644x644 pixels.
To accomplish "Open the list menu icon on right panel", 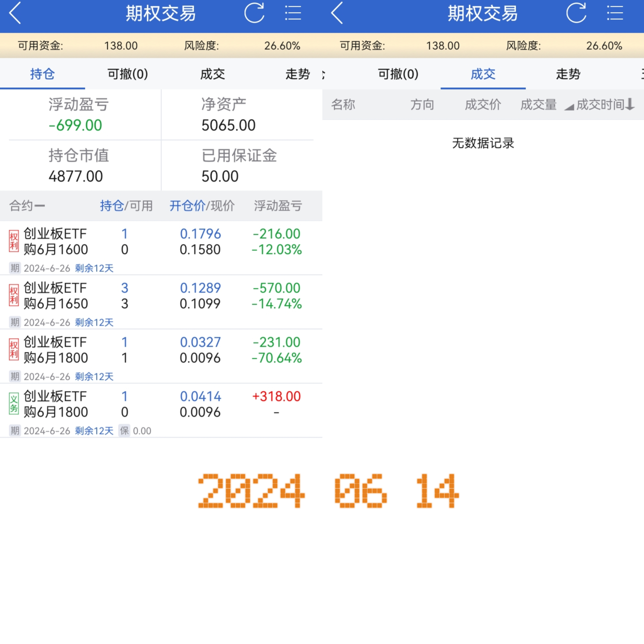I will point(615,13).
